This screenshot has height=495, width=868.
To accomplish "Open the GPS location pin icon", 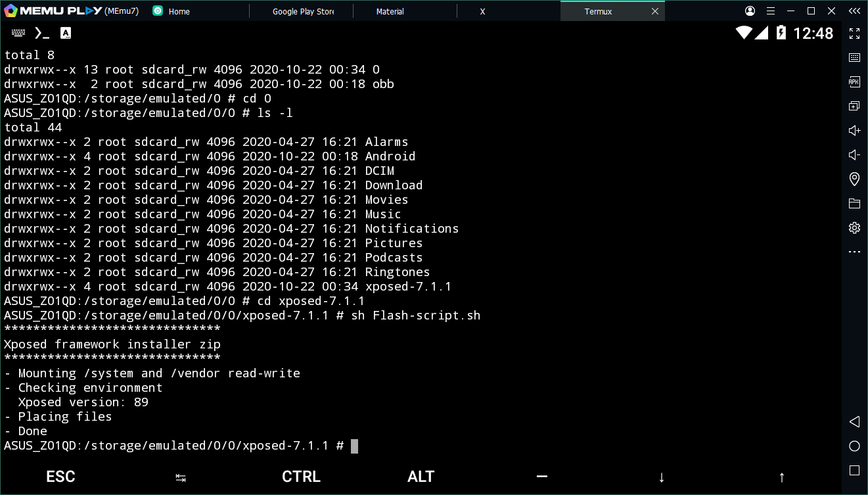I will click(854, 179).
